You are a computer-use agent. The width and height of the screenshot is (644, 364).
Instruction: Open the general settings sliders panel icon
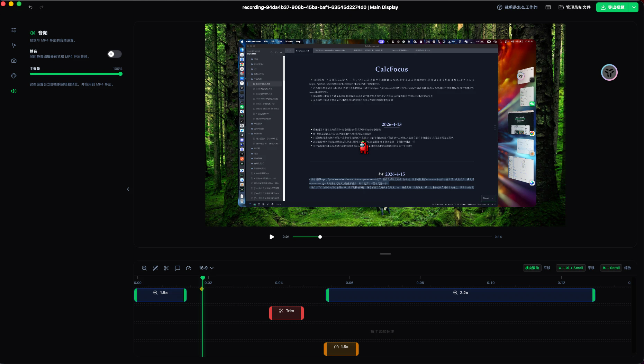pos(14,30)
